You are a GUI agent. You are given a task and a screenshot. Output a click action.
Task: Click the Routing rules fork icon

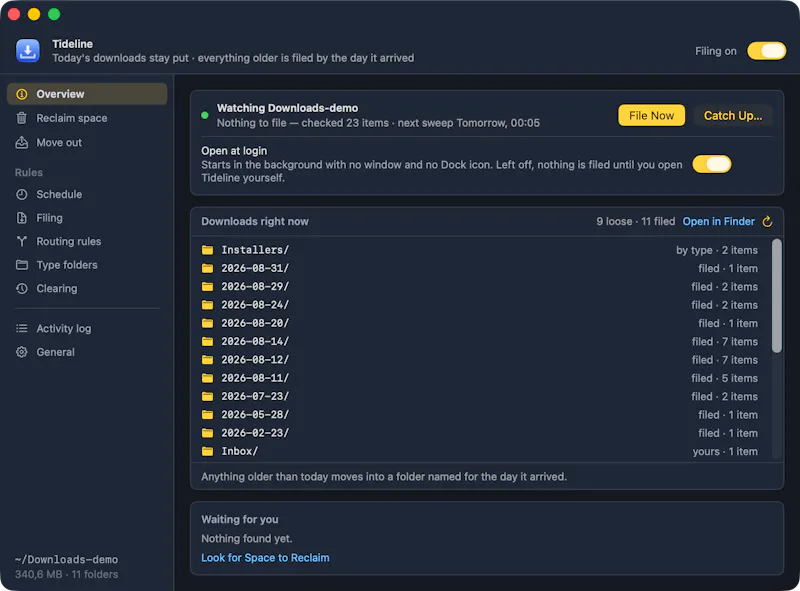tap(22, 241)
